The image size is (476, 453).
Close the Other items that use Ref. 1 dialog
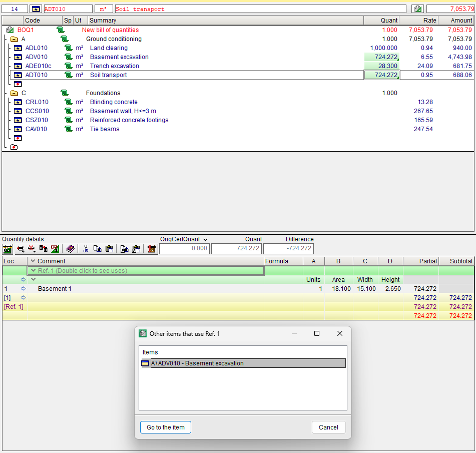tap(340, 333)
